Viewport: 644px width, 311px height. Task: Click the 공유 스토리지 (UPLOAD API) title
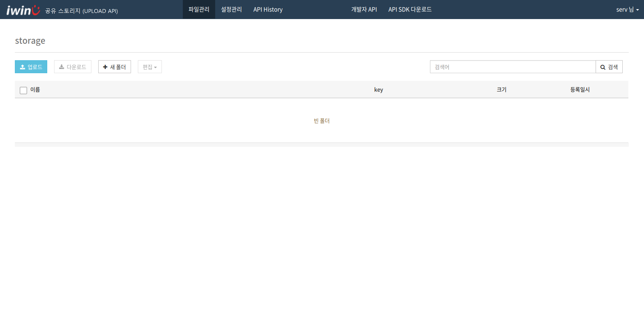81,11
